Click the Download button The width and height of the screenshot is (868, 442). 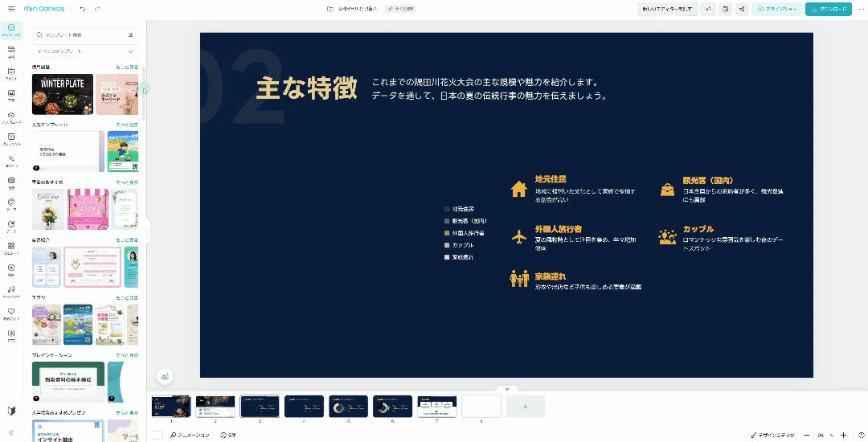click(x=828, y=9)
